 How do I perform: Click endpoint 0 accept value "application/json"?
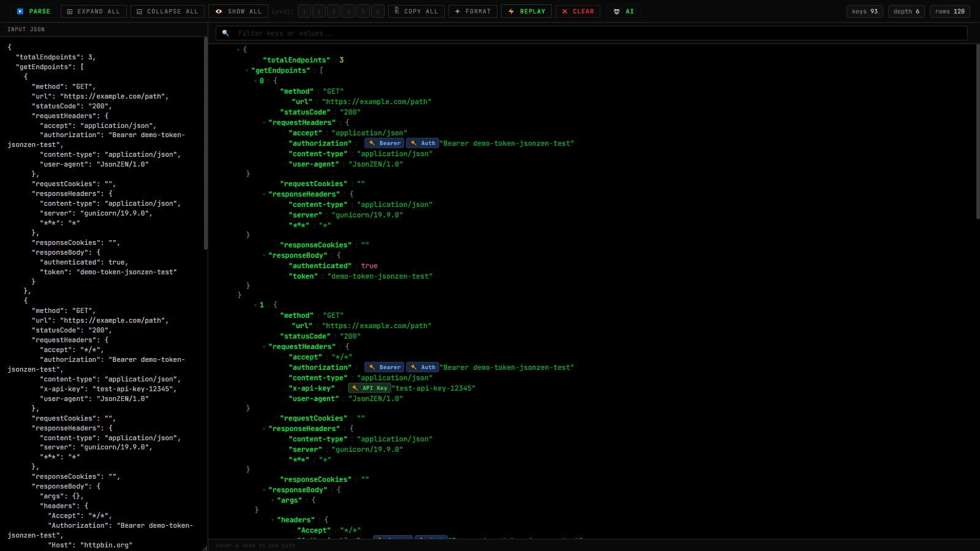click(x=369, y=133)
